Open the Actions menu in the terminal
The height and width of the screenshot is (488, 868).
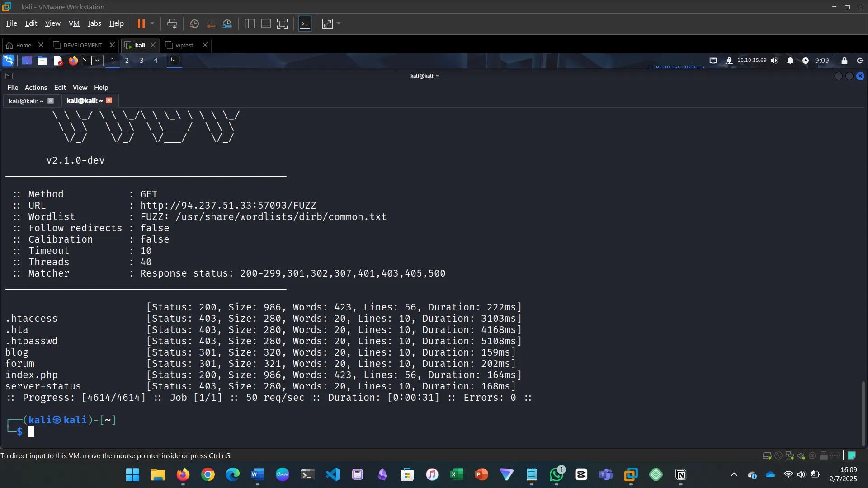(x=36, y=87)
